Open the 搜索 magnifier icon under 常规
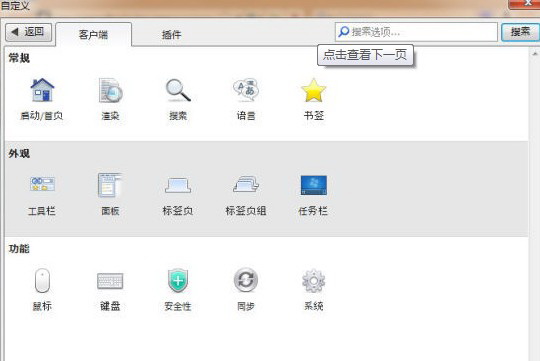The image size is (540, 361). pyautogui.click(x=178, y=90)
